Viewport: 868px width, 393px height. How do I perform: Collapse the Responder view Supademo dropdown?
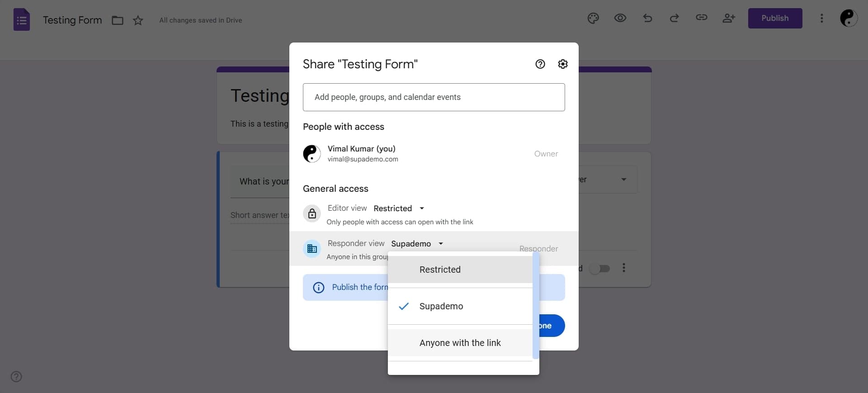[417, 244]
